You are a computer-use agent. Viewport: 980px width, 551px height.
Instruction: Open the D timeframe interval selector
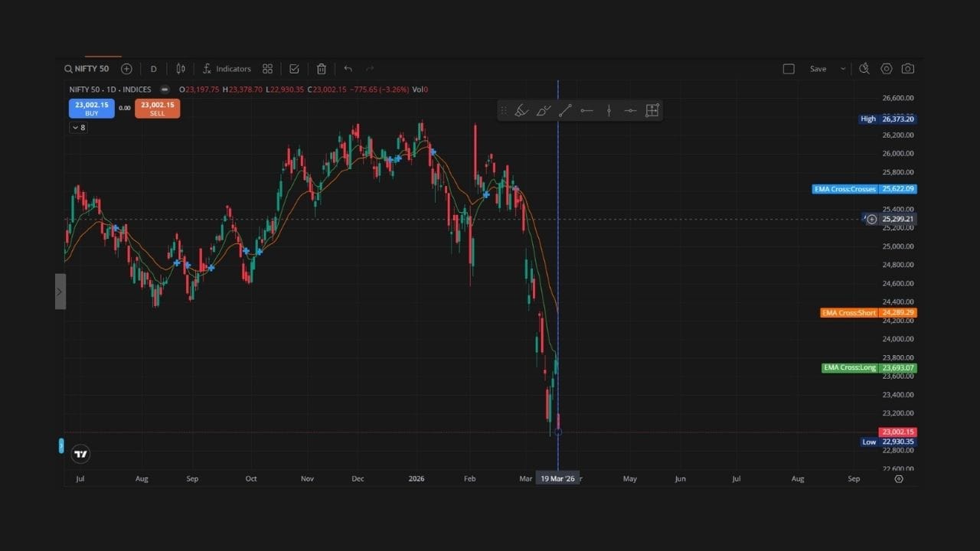[x=153, y=69]
